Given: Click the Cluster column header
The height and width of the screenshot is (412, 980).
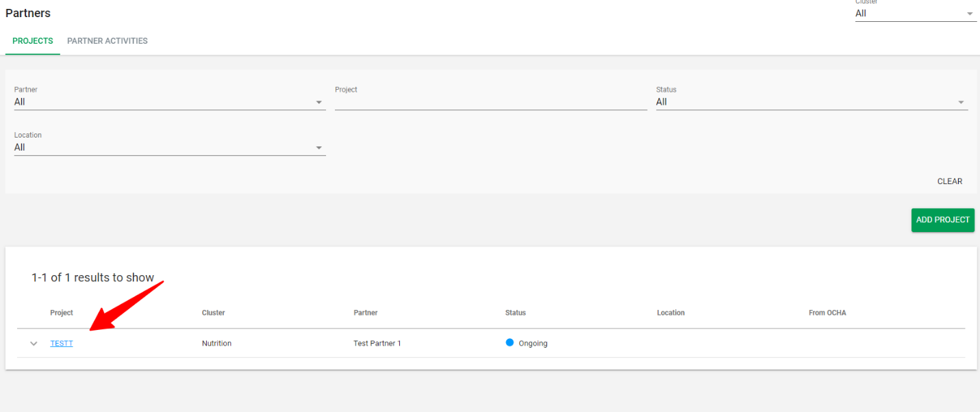Looking at the screenshot, I should 214,313.
